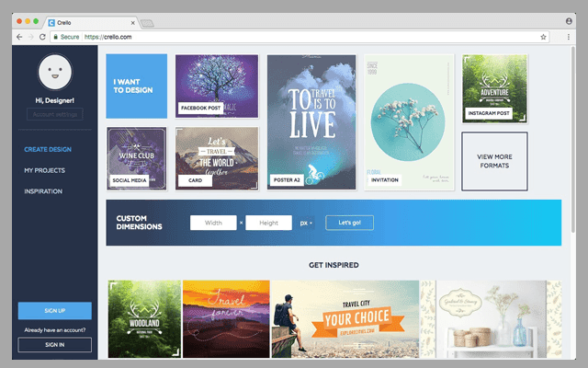Screen dimensions: 588x368
Task: Close the Crello browser tab
Action: coord(132,23)
